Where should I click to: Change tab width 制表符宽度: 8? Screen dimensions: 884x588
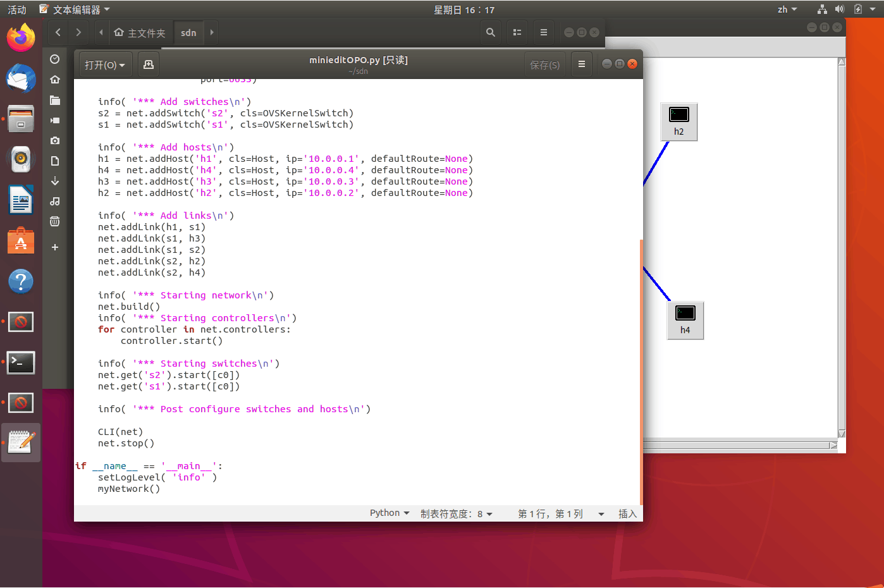click(456, 513)
